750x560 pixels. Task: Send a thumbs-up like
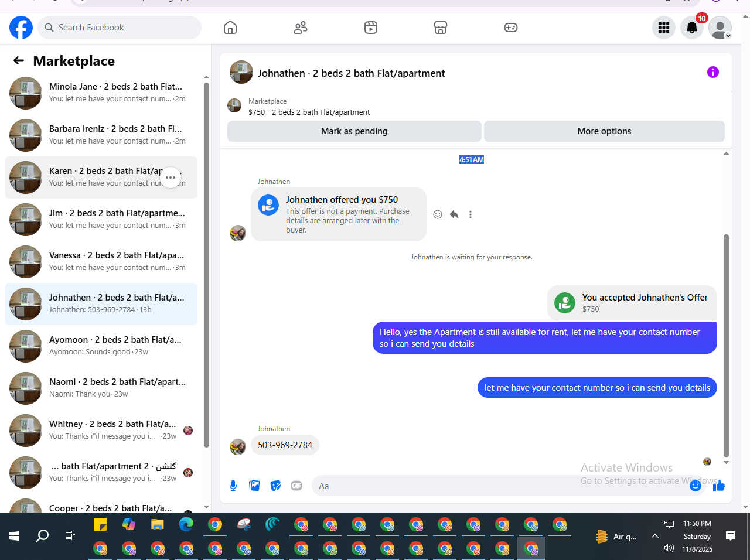click(719, 486)
